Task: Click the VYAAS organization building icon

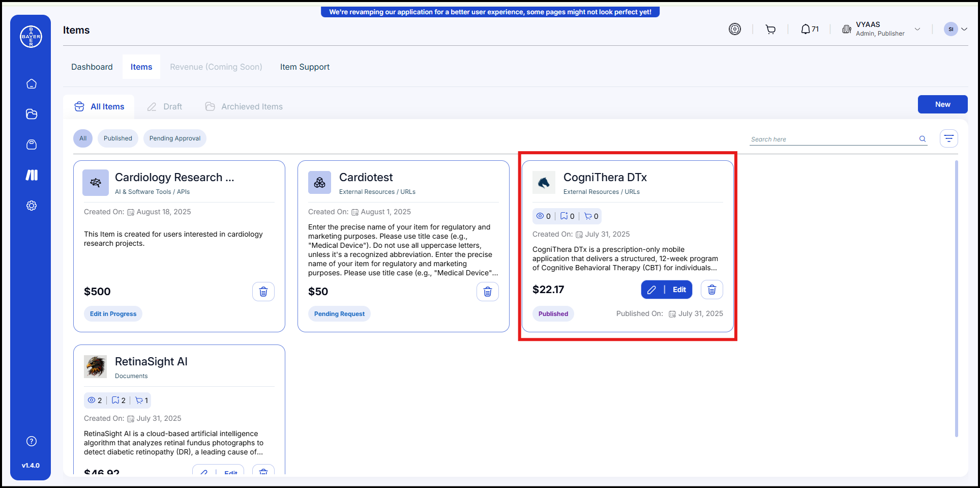Action: [847, 29]
